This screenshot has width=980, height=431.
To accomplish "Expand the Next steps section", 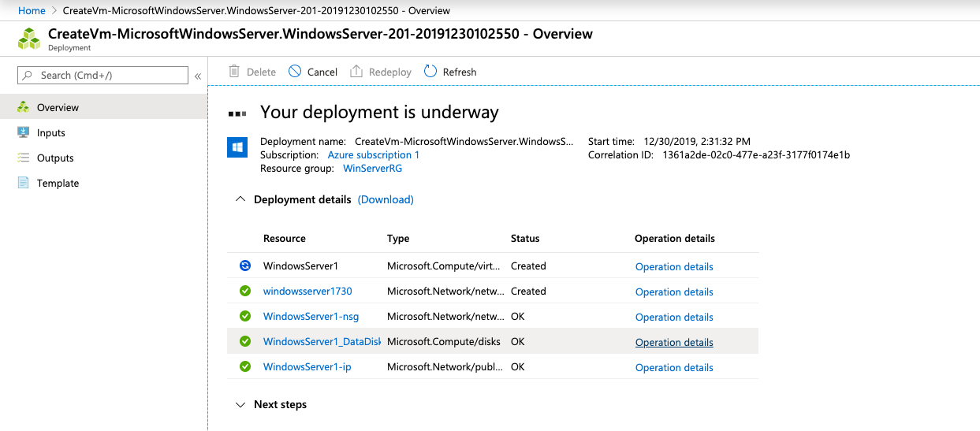I will click(240, 404).
